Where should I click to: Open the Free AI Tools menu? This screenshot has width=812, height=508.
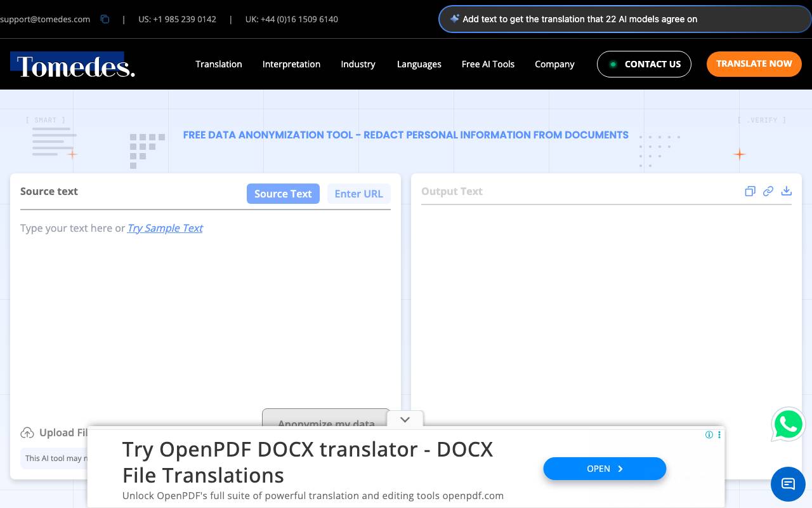pos(488,64)
